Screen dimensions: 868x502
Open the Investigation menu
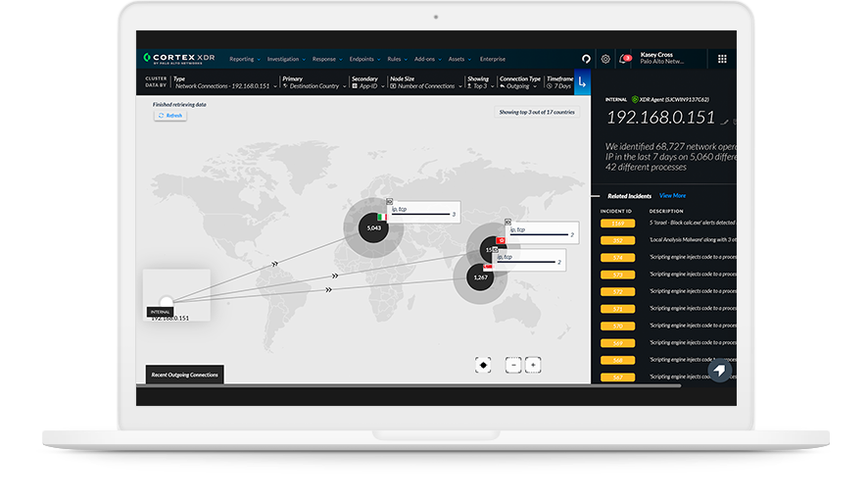pos(286,59)
